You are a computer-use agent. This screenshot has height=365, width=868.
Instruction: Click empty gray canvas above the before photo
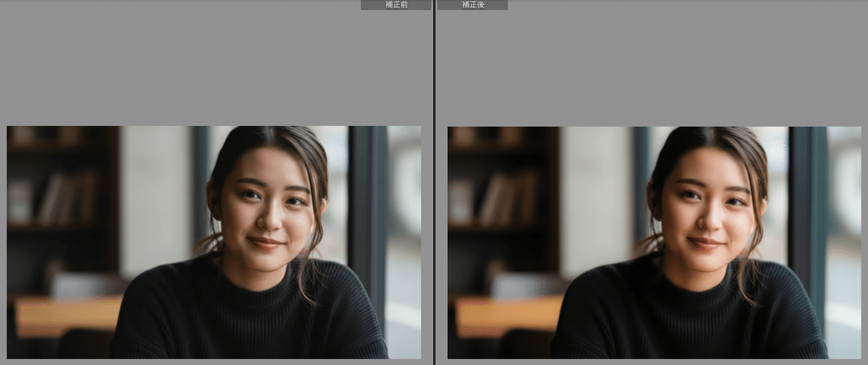213,65
